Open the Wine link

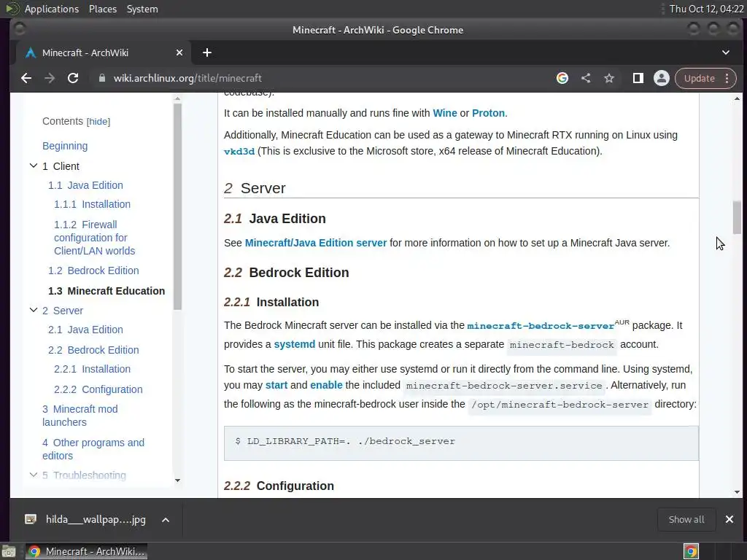[x=445, y=113]
